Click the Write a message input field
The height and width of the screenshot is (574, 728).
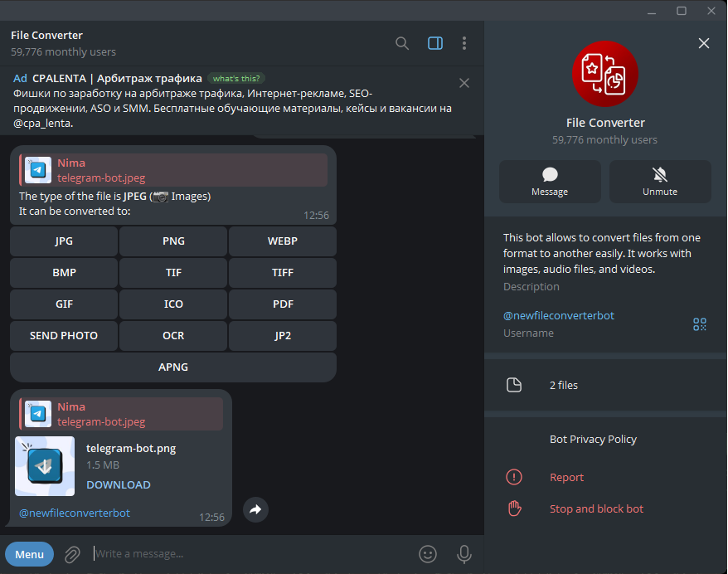[249, 553]
